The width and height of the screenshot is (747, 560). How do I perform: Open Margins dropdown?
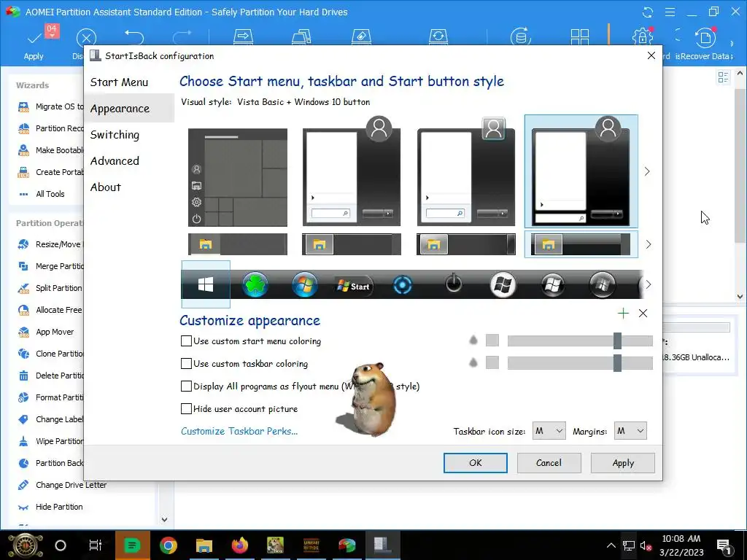coord(630,431)
